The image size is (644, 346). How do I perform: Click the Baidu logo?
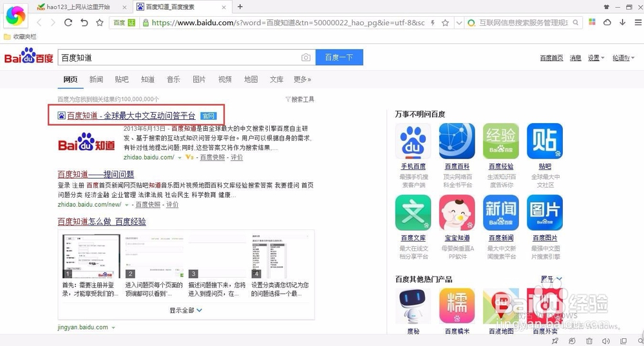29,56
